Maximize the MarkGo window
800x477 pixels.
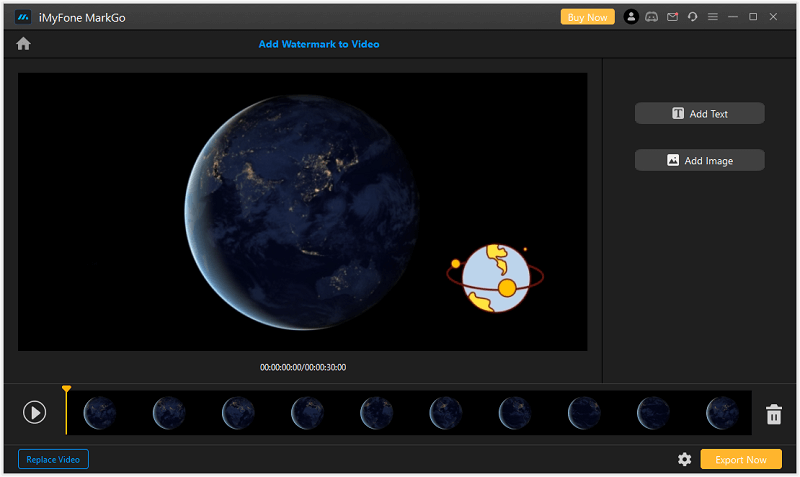[753, 17]
